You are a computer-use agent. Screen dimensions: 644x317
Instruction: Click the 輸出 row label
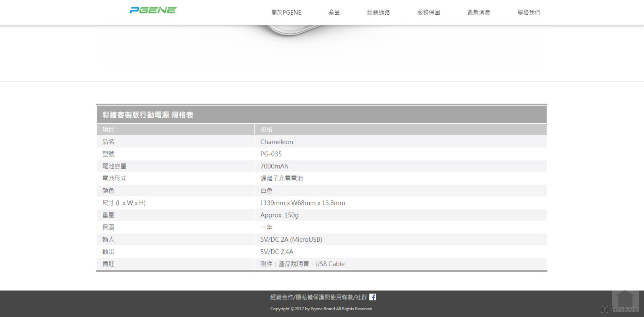(x=108, y=252)
